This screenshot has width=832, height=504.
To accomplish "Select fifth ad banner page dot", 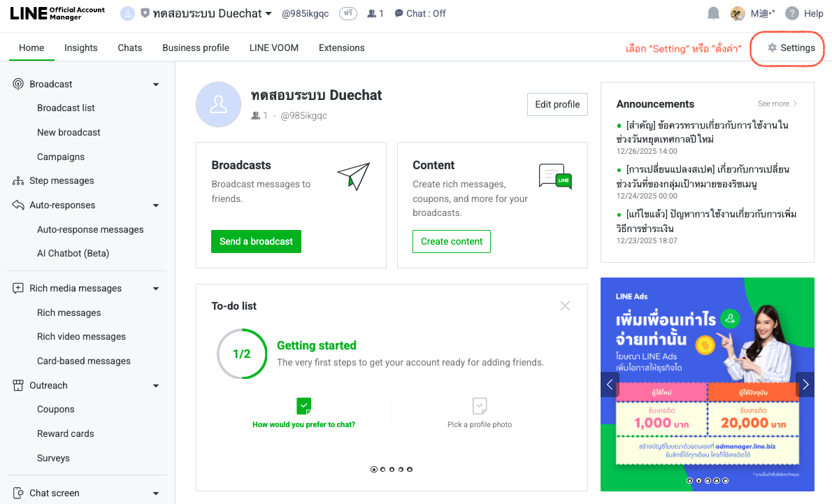I will [x=725, y=481].
